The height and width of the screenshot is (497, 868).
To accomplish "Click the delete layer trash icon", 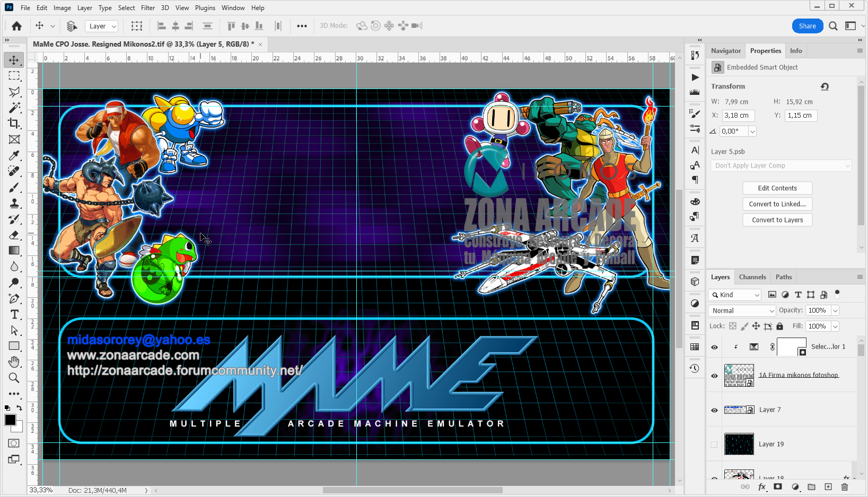I will pyautogui.click(x=845, y=487).
